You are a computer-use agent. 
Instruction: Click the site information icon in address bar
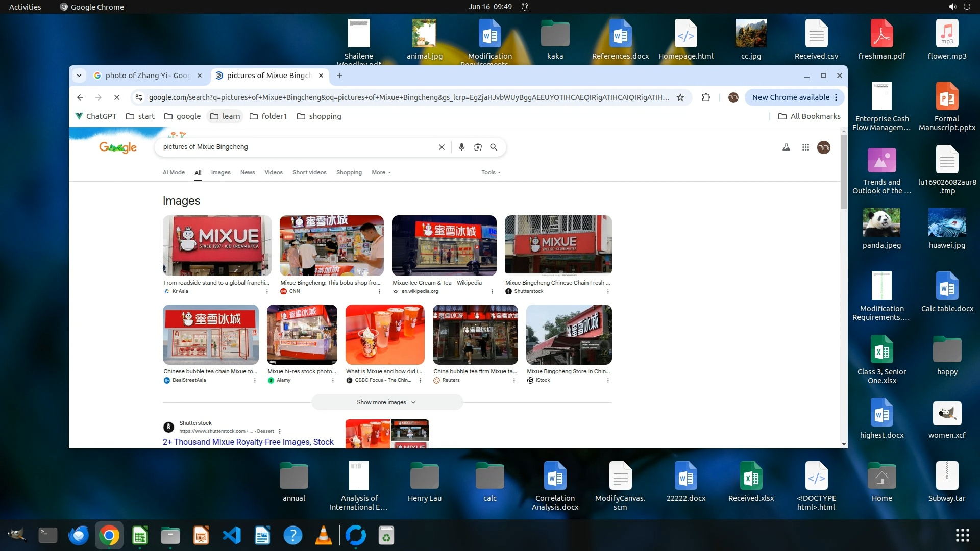point(139,97)
